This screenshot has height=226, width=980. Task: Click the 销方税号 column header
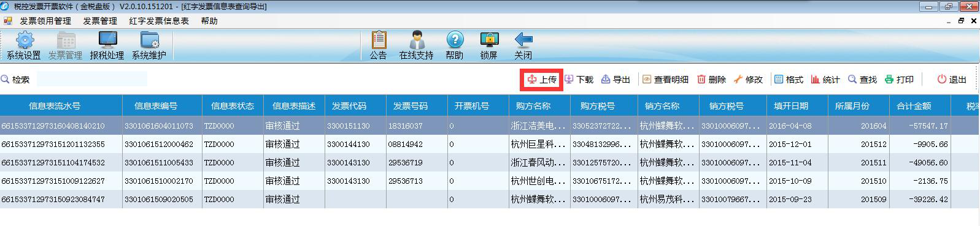(x=733, y=106)
